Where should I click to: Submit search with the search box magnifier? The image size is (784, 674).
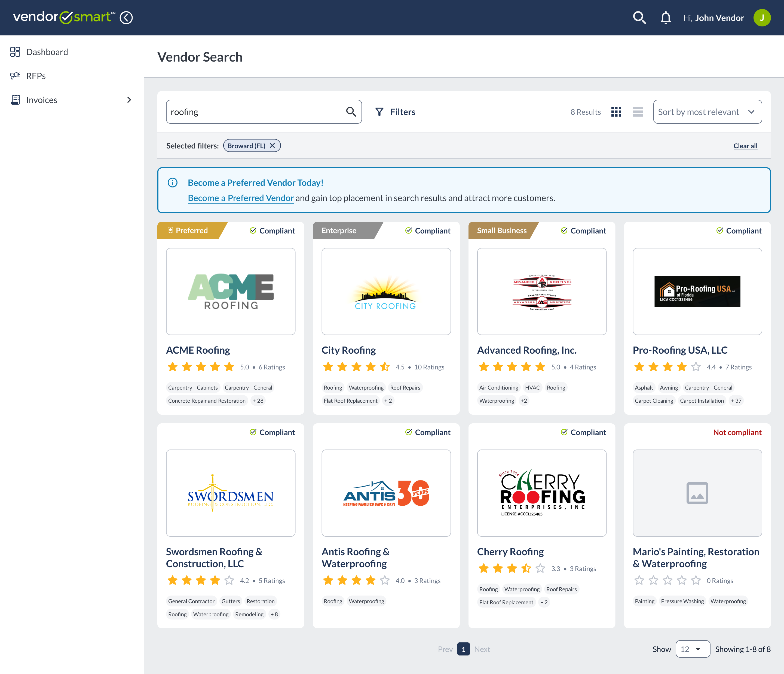point(351,112)
